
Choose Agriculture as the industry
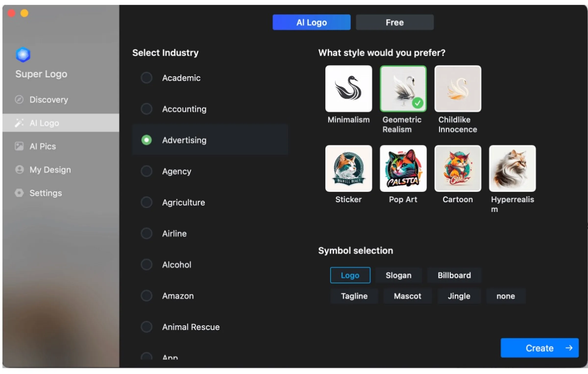(x=184, y=202)
